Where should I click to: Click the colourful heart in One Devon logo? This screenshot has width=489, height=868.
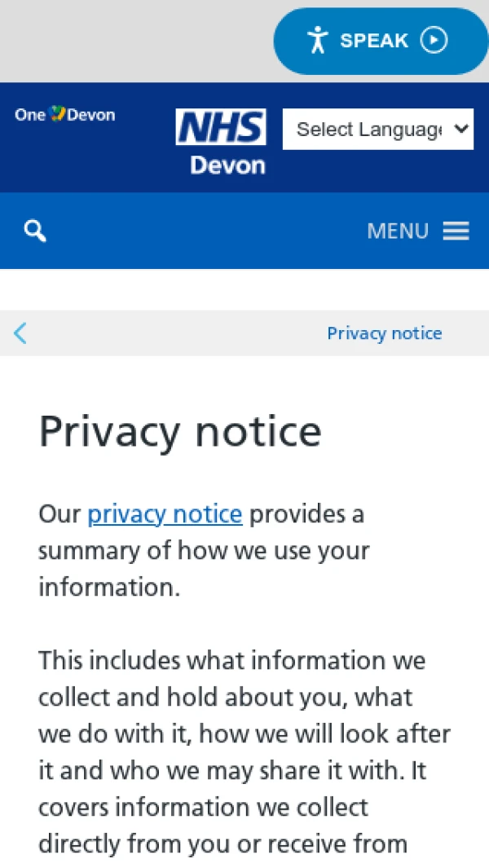pyautogui.click(x=57, y=114)
